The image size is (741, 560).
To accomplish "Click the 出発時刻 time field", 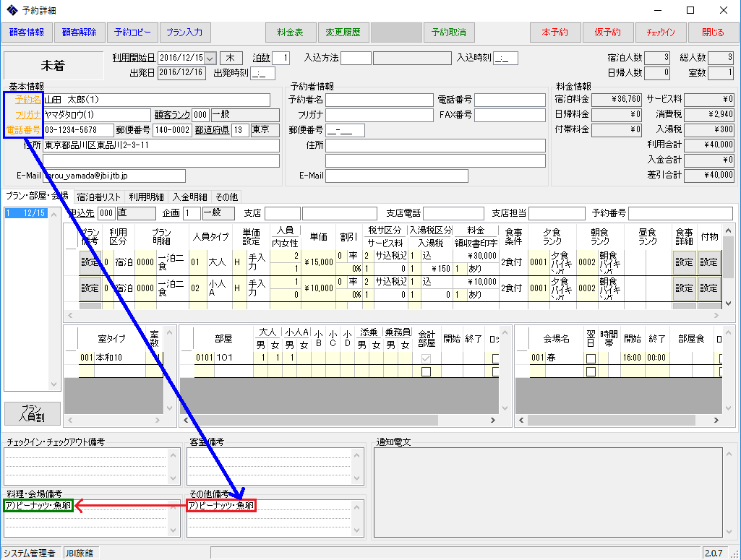I will [262, 73].
